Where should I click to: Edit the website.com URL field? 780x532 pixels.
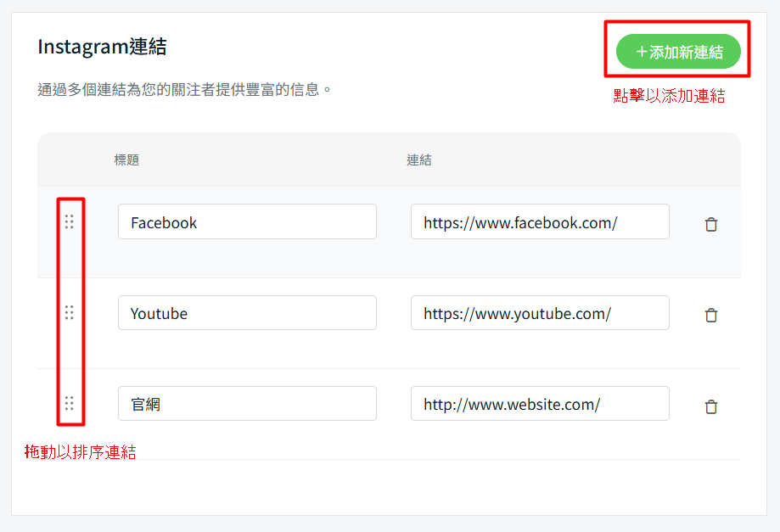coord(540,404)
